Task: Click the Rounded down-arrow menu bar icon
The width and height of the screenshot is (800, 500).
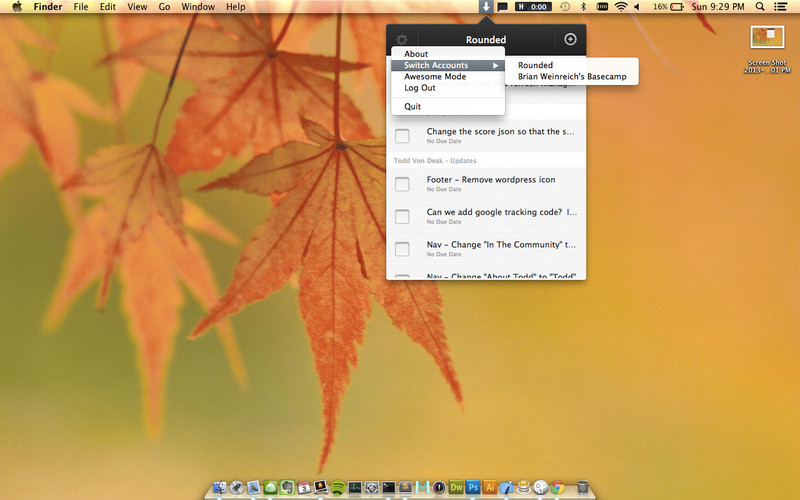Action: [x=486, y=7]
